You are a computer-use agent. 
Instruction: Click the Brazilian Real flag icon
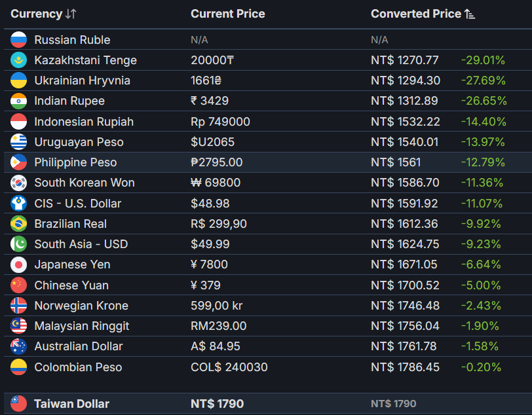click(18, 224)
